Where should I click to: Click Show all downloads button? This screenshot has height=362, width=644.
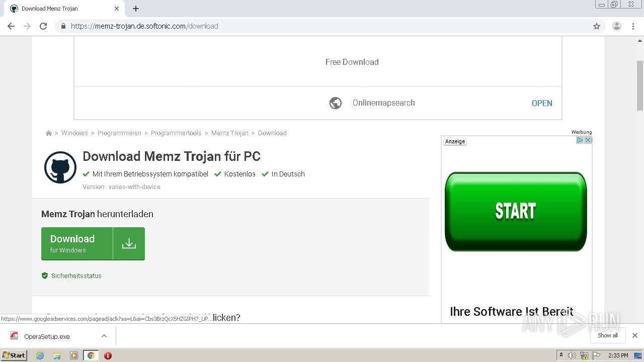coord(608,335)
